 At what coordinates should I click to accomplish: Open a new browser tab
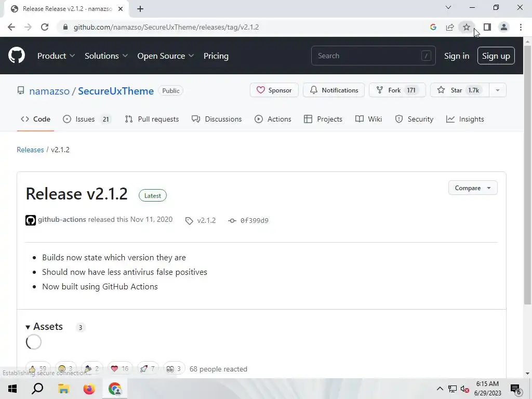(x=140, y=9)
